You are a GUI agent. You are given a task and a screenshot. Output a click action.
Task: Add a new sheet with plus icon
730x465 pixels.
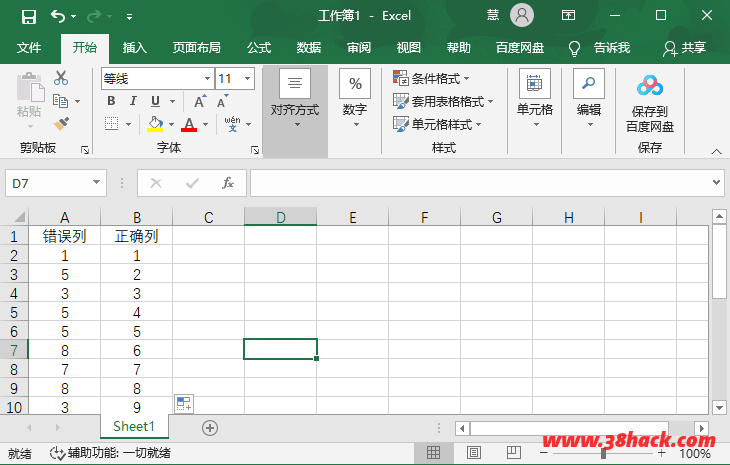pos(210,427)
